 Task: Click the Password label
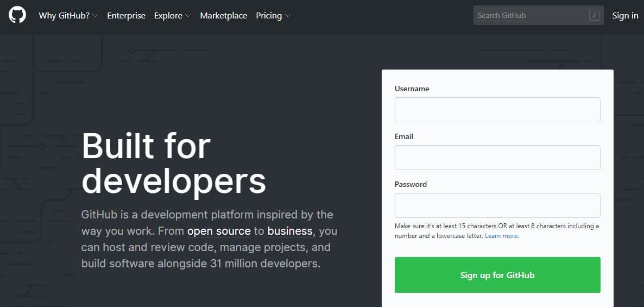[411, 184]
